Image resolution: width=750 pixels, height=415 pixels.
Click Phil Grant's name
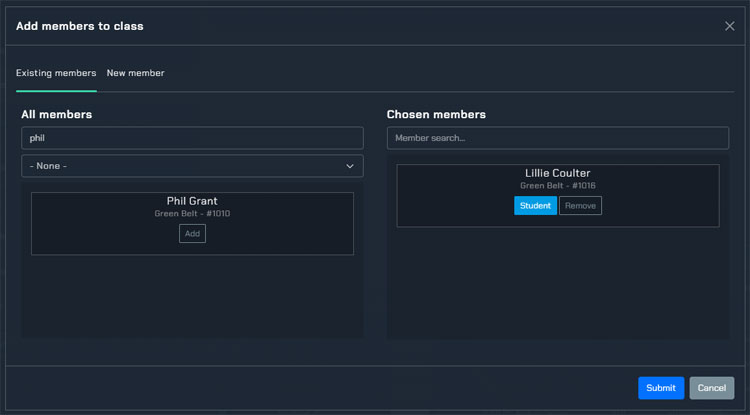192,201
